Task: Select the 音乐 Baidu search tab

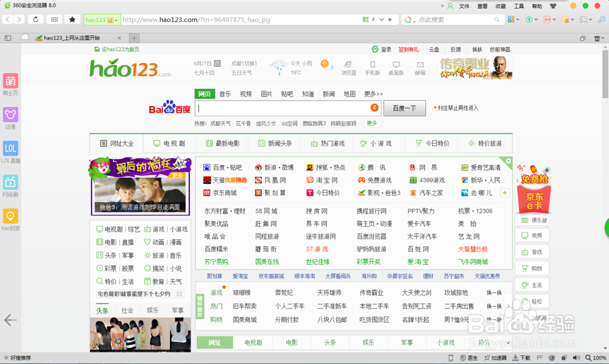Action: pos(225,94)
